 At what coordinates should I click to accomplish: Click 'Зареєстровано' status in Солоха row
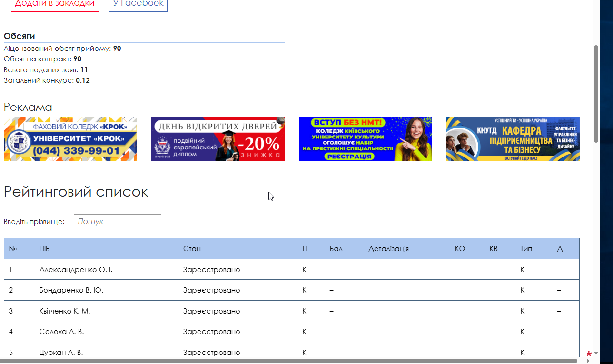[x=211, y=332]
